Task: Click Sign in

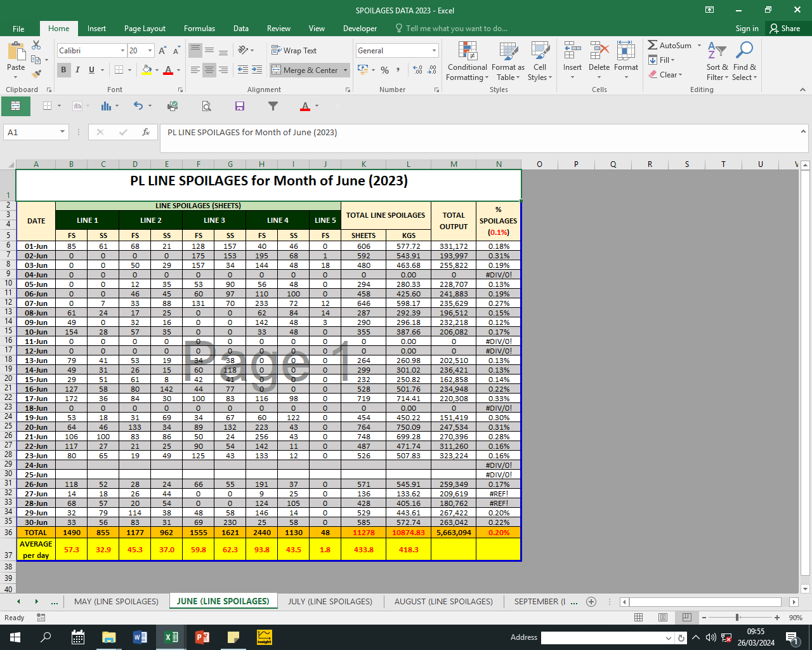Action: (x=747, y=29)
